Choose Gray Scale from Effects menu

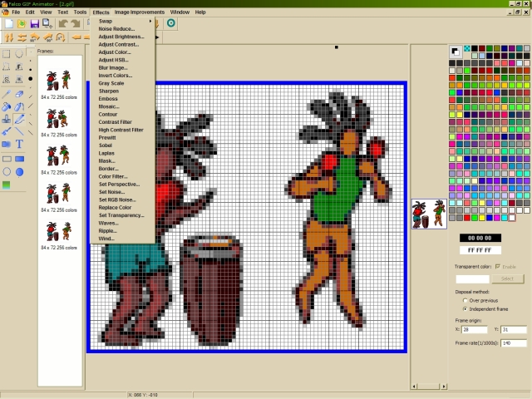pos(111,83)
